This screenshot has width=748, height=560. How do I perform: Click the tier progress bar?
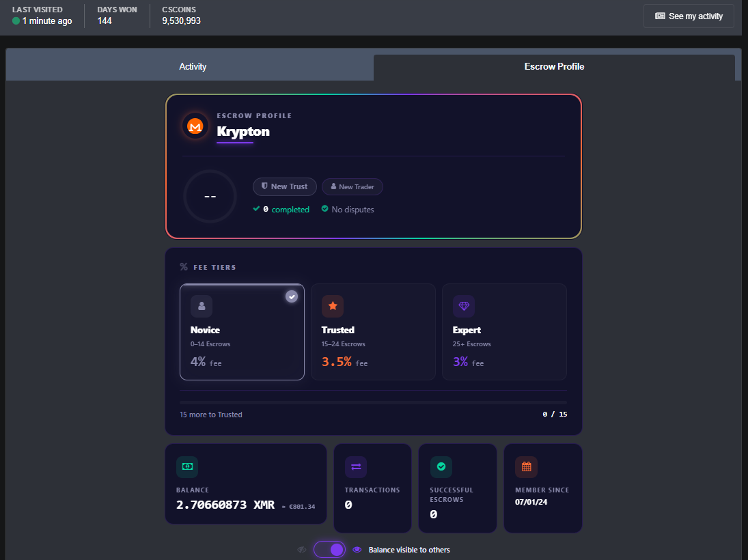[x=374, y=403]
